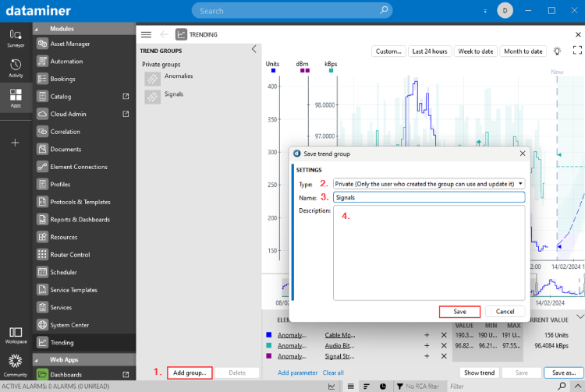
Task: Open Correlation module
Action: point(84,132)
